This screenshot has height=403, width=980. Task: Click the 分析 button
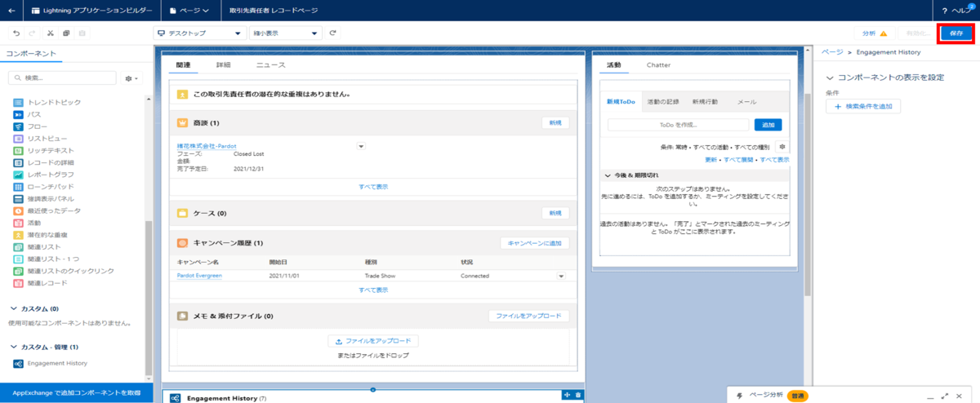pyautogui.click(x=875, y=33)
